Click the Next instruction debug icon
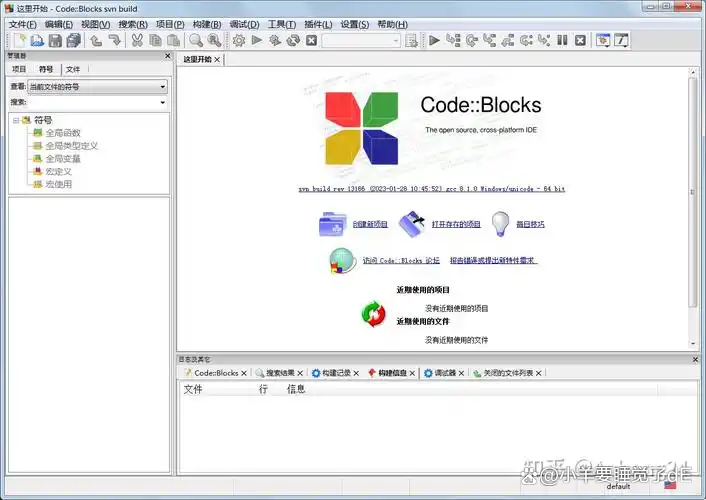The height and width of the screenshot is (500, 706). 526,41
